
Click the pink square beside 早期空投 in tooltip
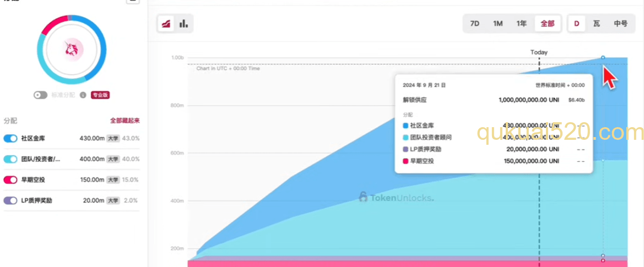pos(406,161)
